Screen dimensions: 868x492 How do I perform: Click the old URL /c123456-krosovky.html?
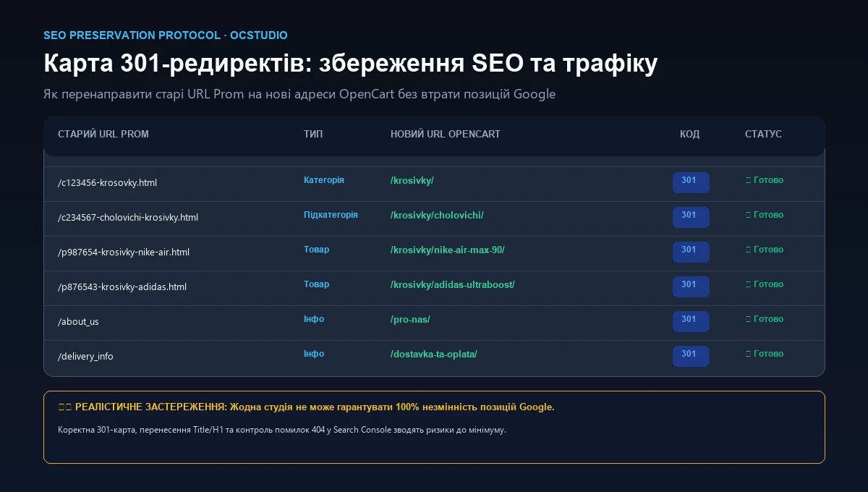tap(107, 183)
